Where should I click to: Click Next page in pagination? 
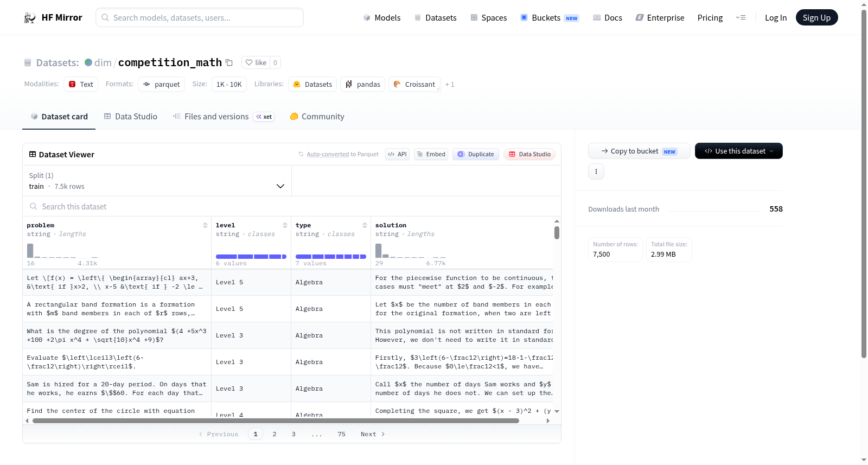373,434
